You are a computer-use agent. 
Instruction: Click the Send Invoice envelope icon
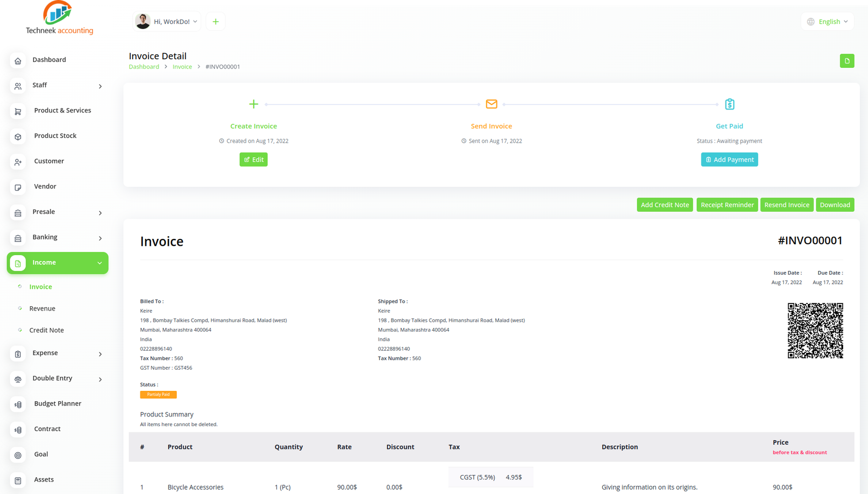pos(491,104)
